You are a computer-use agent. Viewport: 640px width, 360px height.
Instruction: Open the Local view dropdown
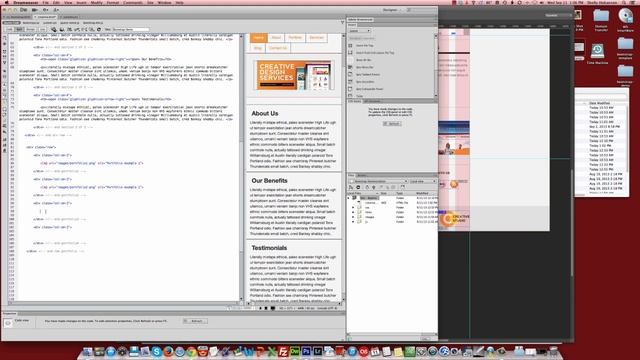pos(423,181)
